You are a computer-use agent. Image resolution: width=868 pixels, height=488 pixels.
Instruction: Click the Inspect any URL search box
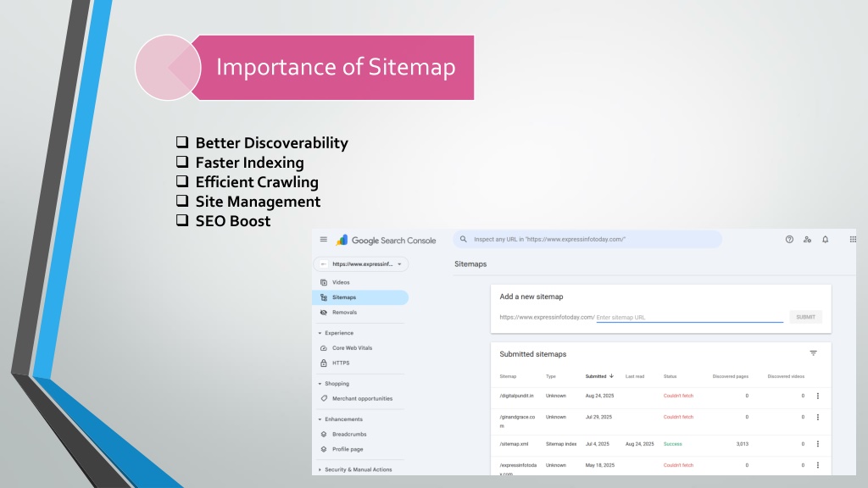click(589, 240)
